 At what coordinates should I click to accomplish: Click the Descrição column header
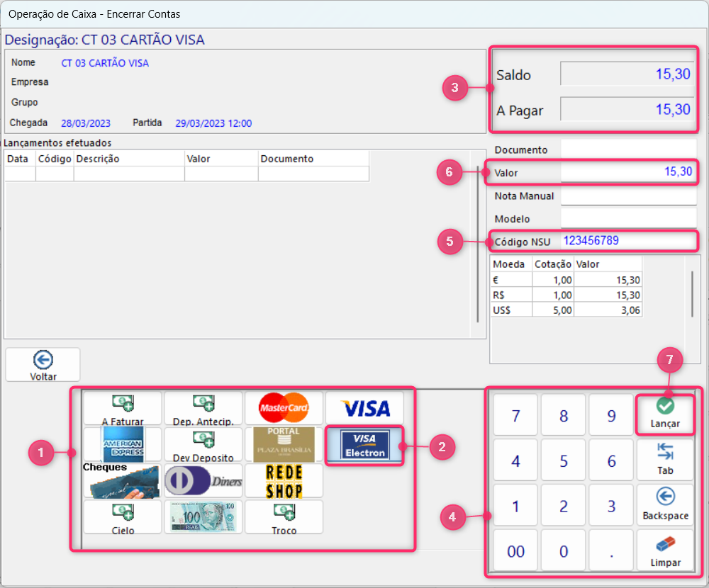click(129, 159)
